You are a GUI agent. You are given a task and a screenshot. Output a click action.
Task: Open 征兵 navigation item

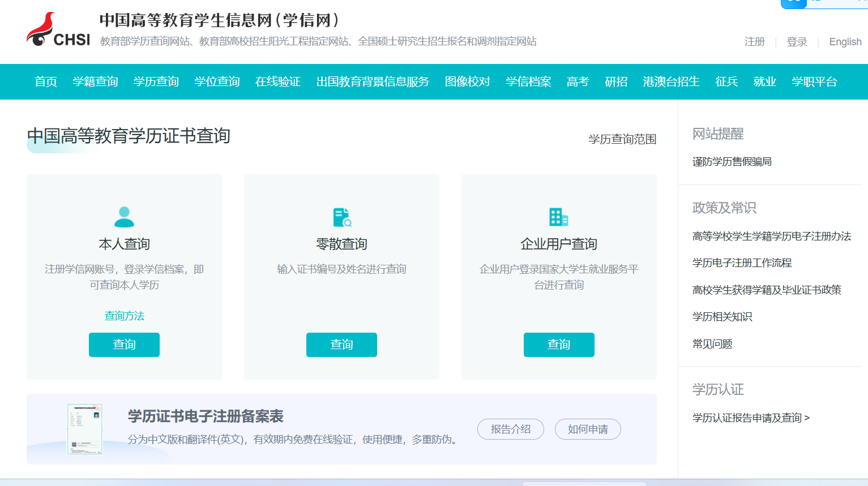pos(726,81)
